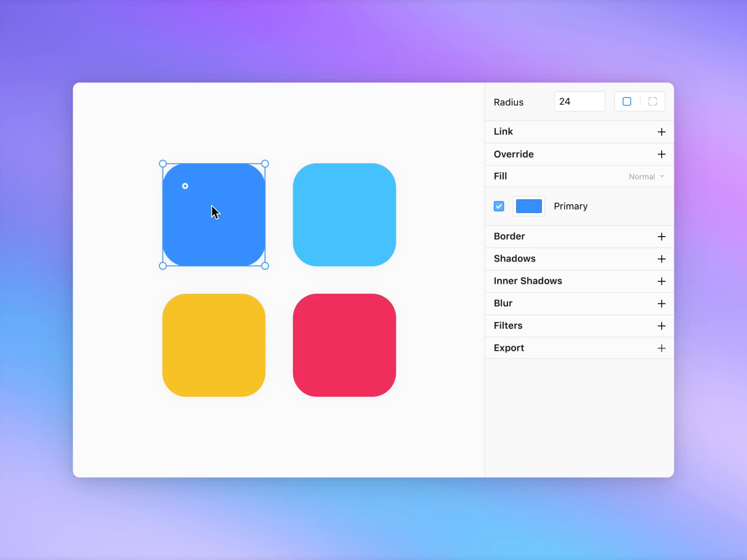Add a Blur effect with the plus icon
The image size is (747, 560).
(x=662, y=303)
